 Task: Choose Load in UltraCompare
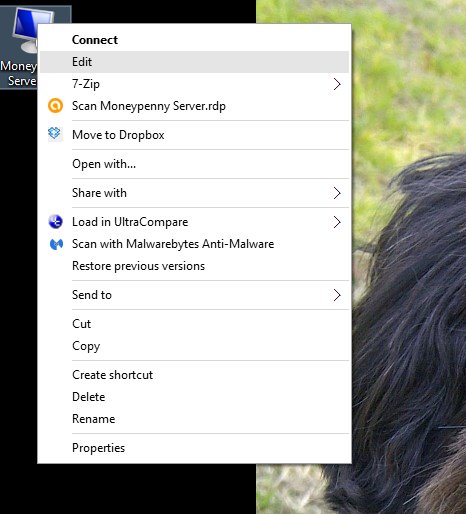[x=194, y=222]
